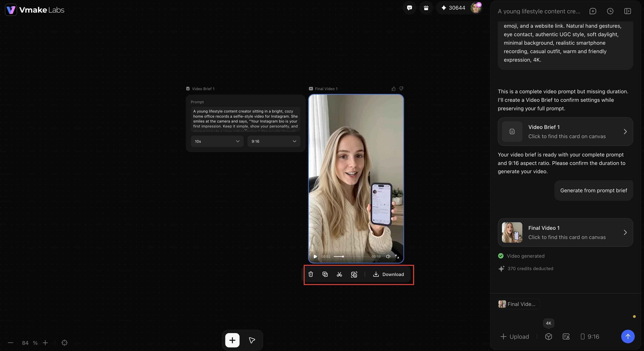Delete the video with the trash icon
The image size is (644, 351).
[311, 274]
